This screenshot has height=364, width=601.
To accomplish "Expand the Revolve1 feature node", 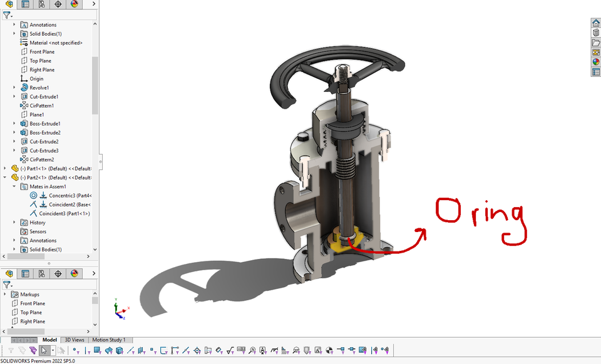I will (14, 88).
